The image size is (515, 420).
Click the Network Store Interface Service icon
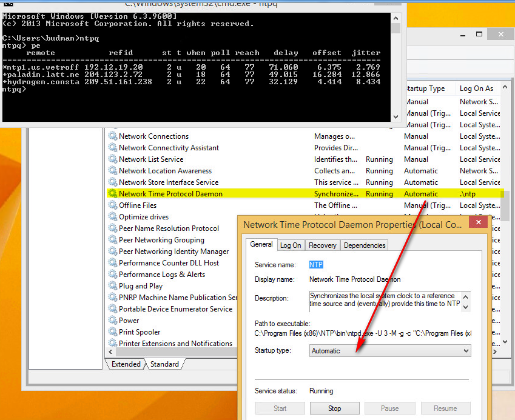coord(113,182)
